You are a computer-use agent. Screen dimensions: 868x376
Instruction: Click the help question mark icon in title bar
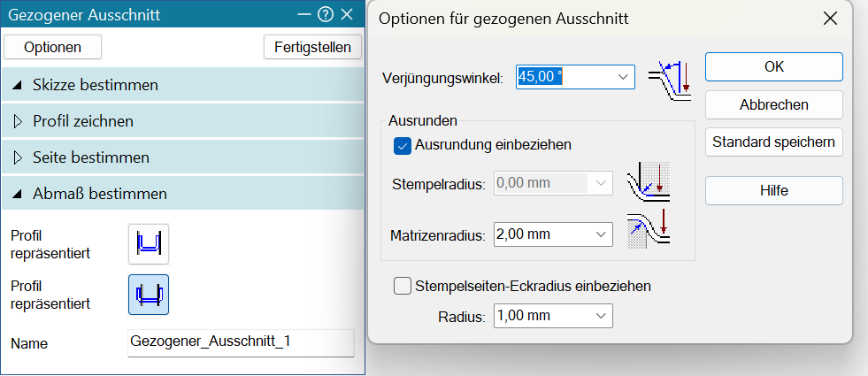tap(325, 14)
